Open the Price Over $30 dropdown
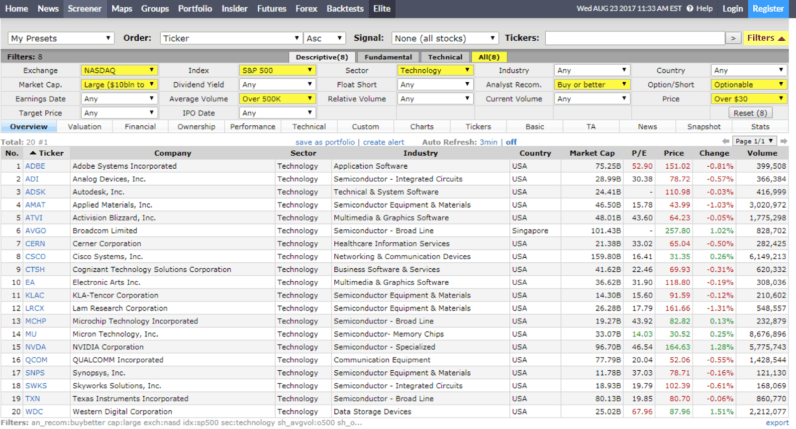796x429 pixels. point(749,99)
